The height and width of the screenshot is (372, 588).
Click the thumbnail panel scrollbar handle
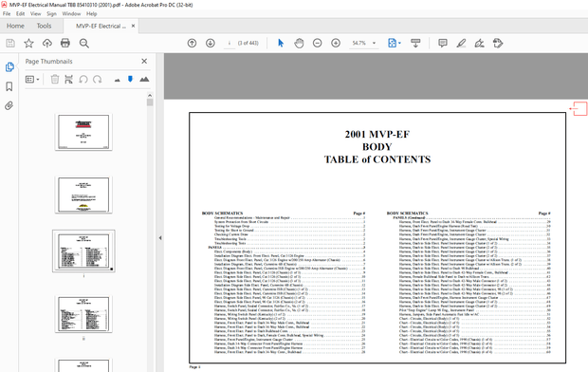click(x=150, y=102)
